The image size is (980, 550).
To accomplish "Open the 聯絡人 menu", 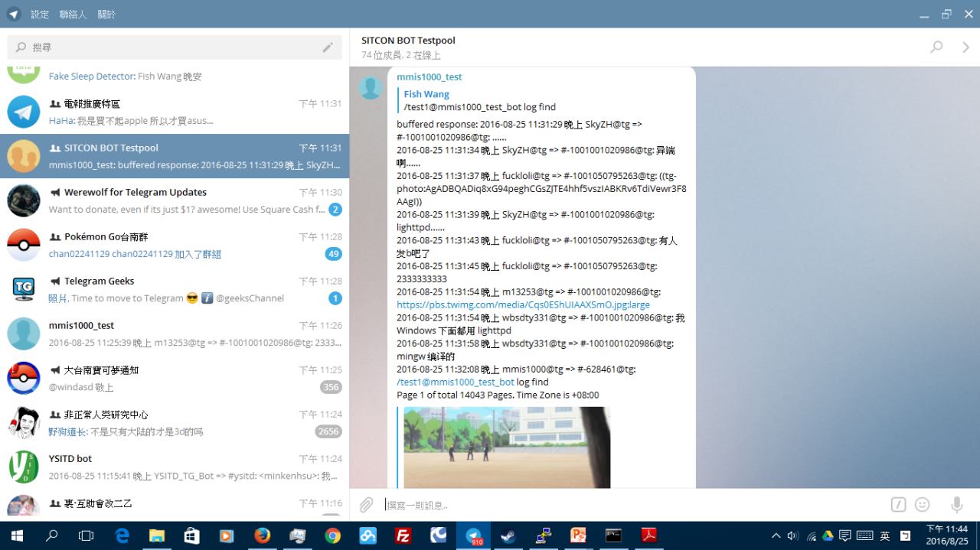I will [x=73, y=15].
